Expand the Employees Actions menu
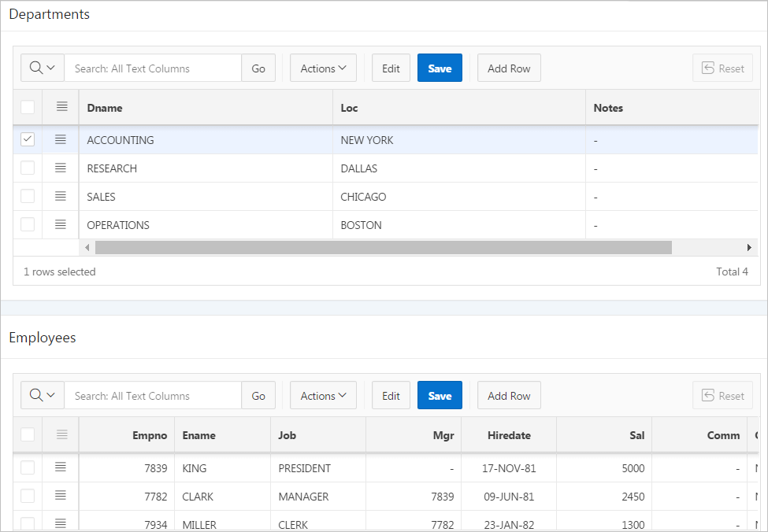This screenshot has height=532, width=768. click(x=323, y=395)
